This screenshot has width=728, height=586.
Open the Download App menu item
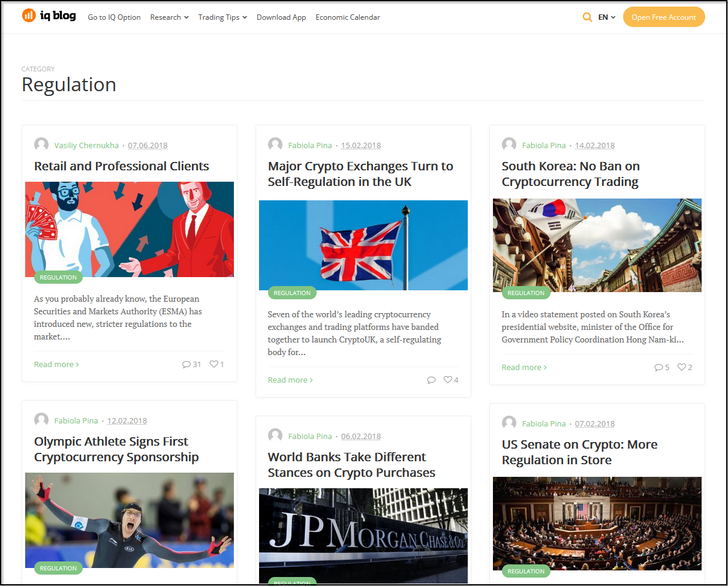click(x=281, y=17)
